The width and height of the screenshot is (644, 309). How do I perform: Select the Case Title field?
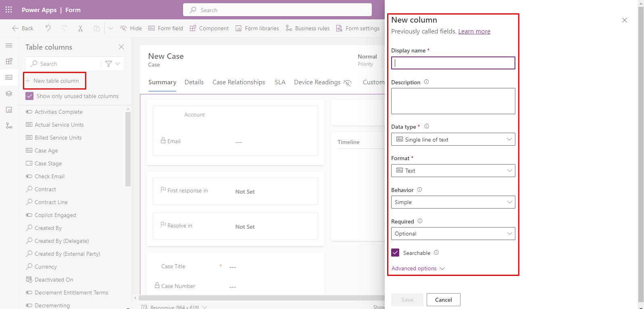236,266
